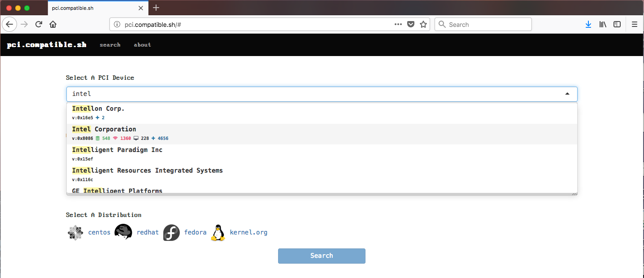The image size is (644, 278).
Task: Select GE Intelligent Platforms option
Action: (322, 190)
